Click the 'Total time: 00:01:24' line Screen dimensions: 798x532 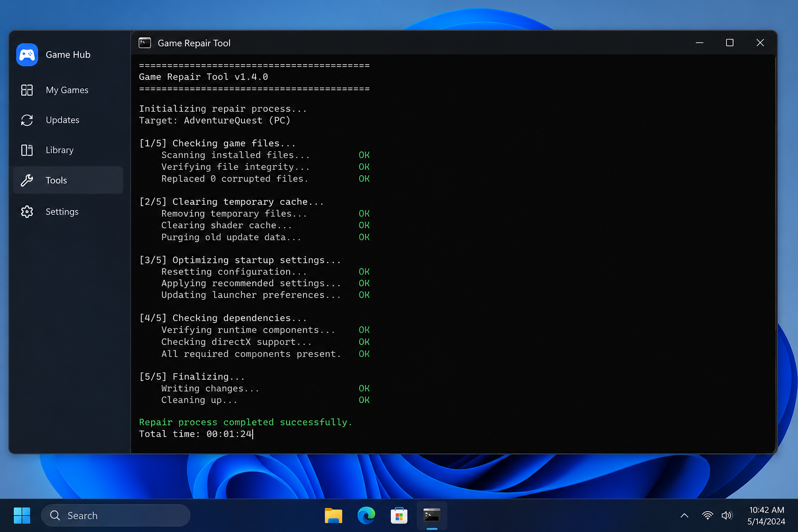pyautogui.click(x=195, y=434)
